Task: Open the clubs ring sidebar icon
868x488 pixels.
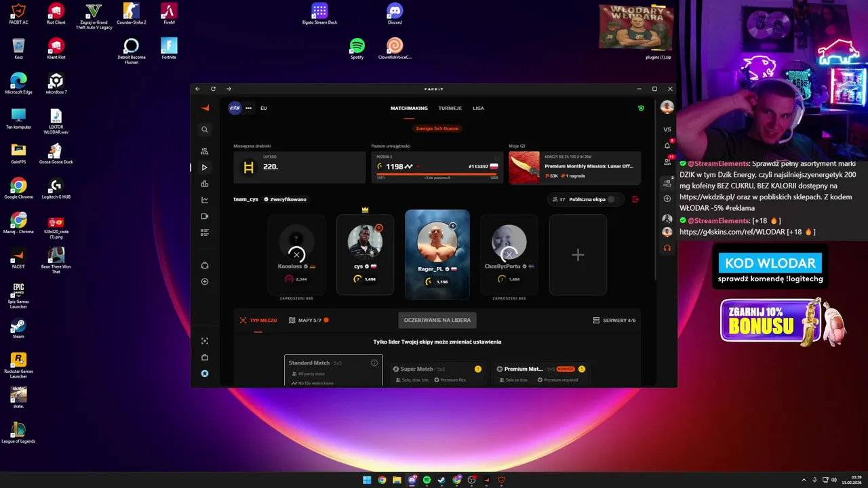Action: 205,266
